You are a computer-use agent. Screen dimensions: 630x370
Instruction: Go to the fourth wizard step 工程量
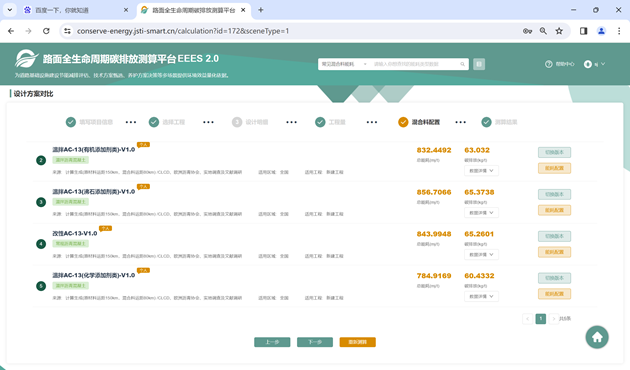[330, 122]
